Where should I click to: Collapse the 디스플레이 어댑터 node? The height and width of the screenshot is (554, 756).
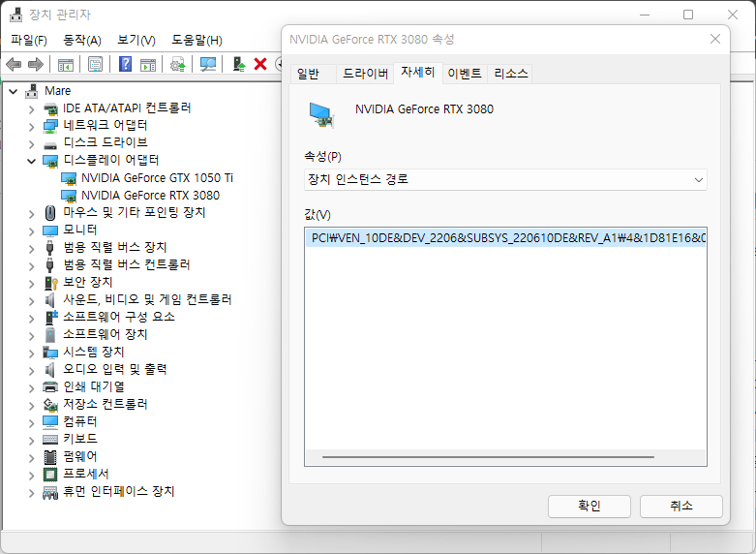pos(31,161)
